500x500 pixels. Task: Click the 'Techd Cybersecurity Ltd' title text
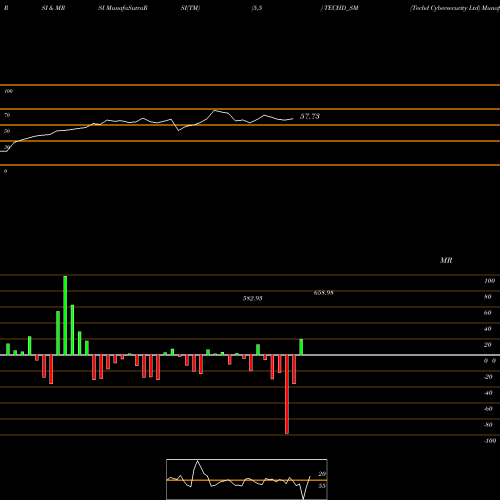[x=445, y=8]
